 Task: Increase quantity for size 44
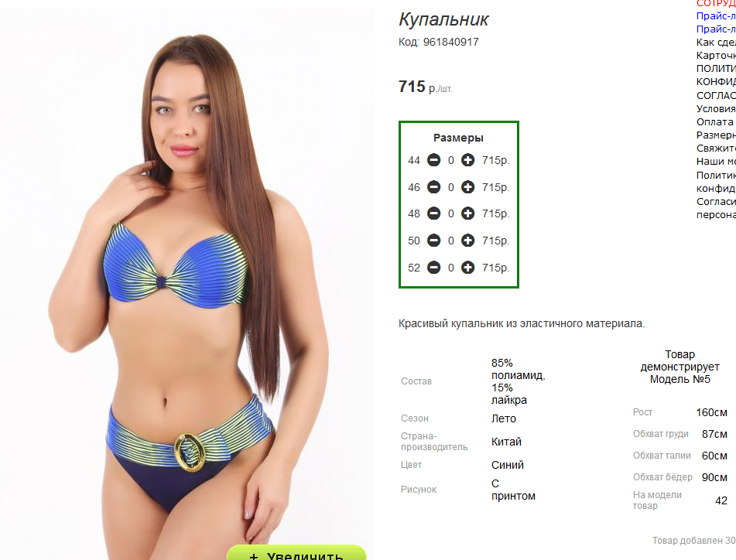467,160
